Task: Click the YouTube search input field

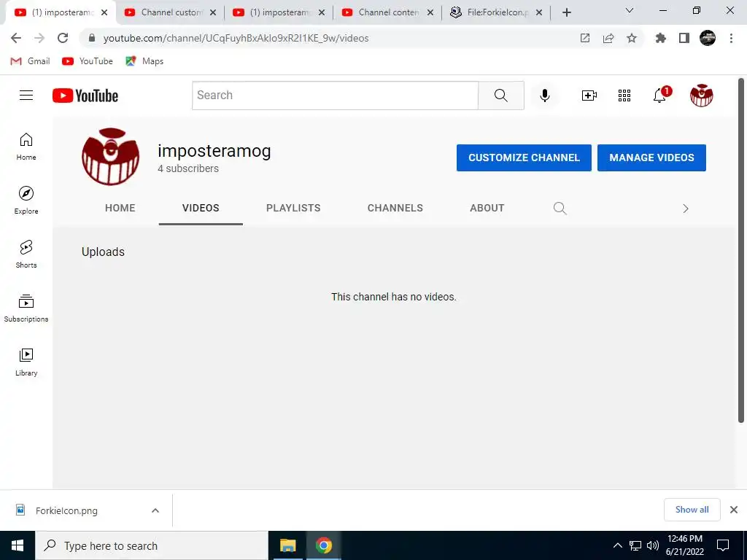Action: click(x=336, y=96)
